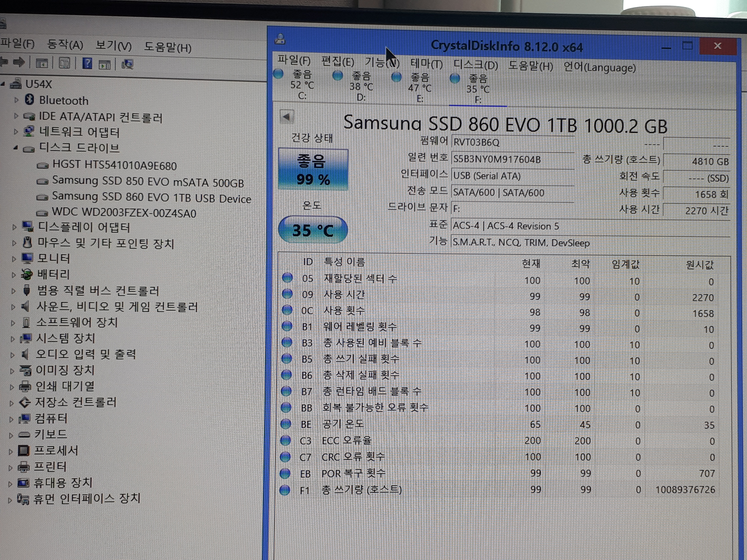Click the 휴먼 인터페이스 장치 icon
The image size is (747, 560).
23,499
